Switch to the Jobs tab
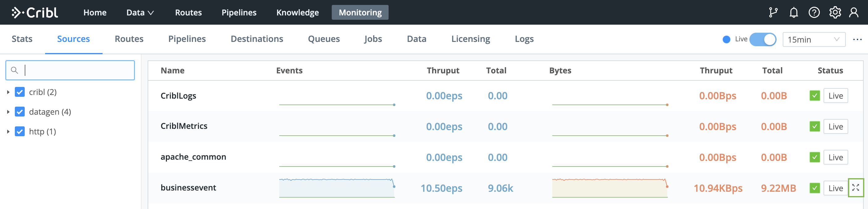 coord(373,39)
